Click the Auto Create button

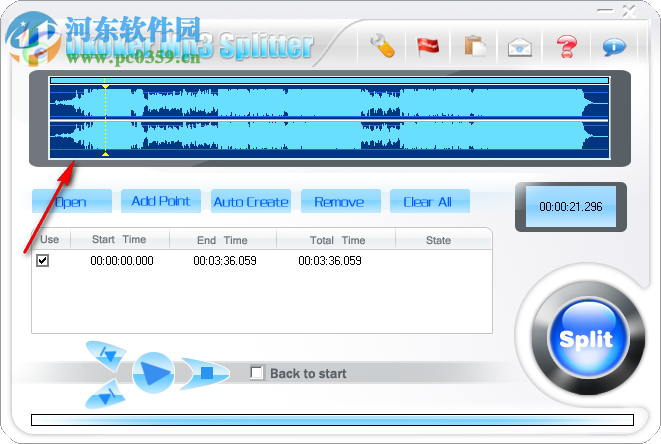(x=251, y=202)
